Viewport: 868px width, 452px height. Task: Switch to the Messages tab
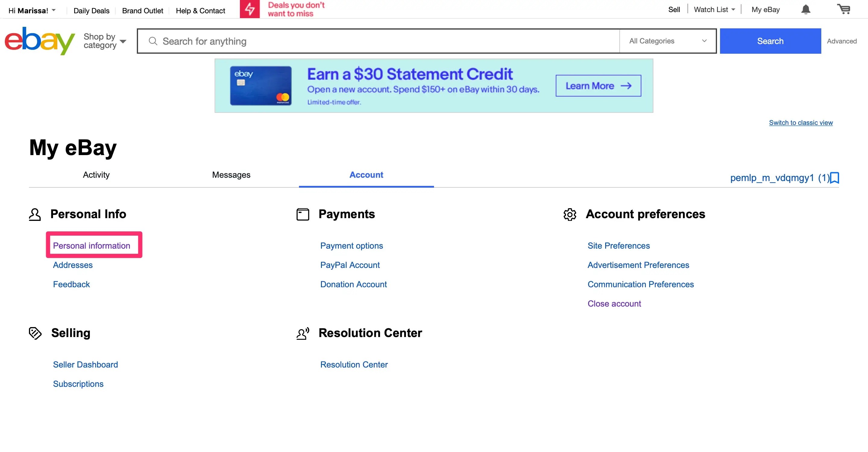[231, 175]
